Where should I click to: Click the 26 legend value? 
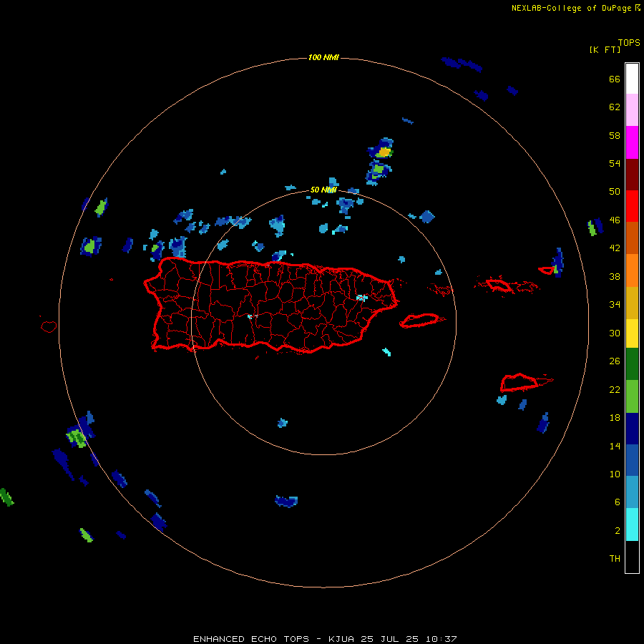click(615, 361)
